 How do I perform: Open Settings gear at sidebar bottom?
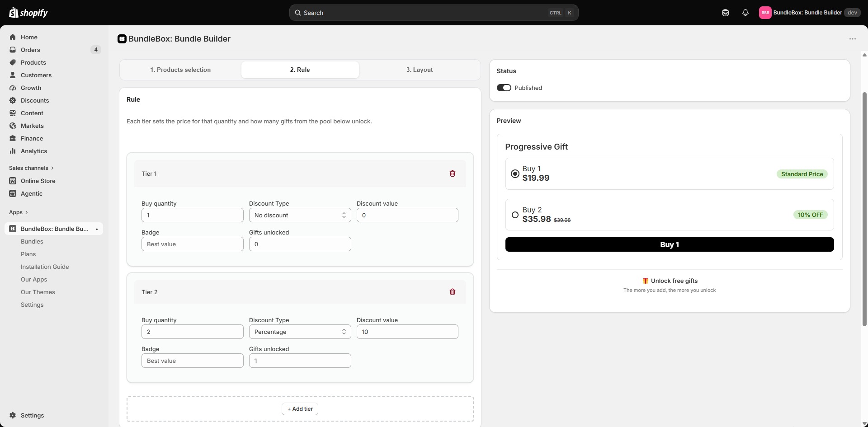pyautogui.click(x=13, y=415)
